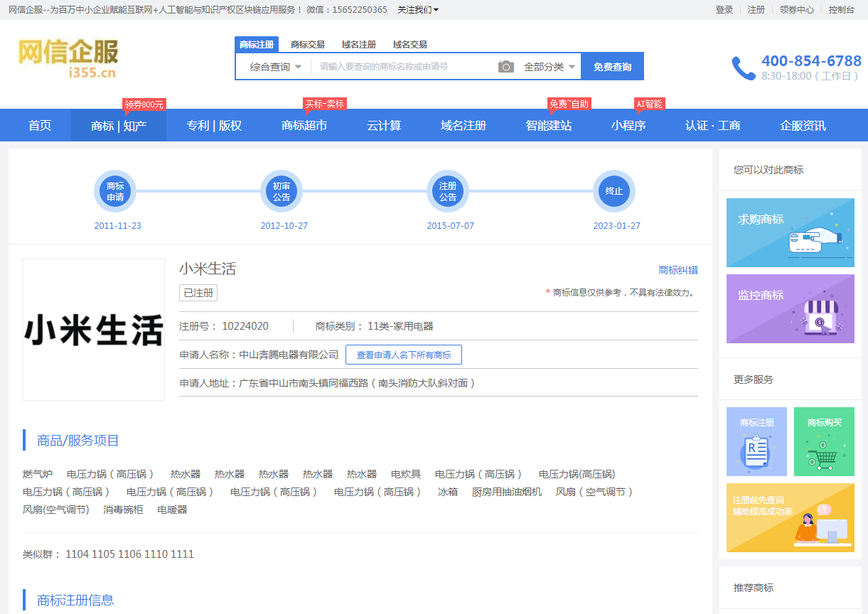Open the 注册前先查询 yellow banner

tap(791, 517)
